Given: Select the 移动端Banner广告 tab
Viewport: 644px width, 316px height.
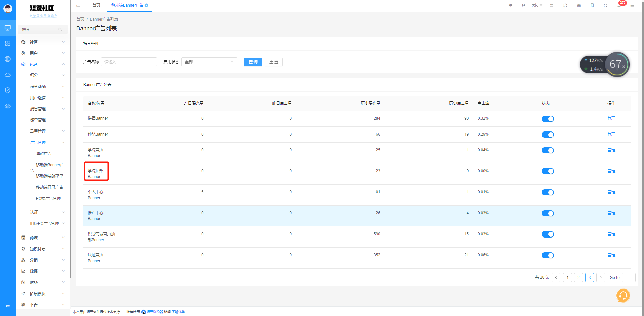Looking at the screenshot, I should click(x=127, y=5).
